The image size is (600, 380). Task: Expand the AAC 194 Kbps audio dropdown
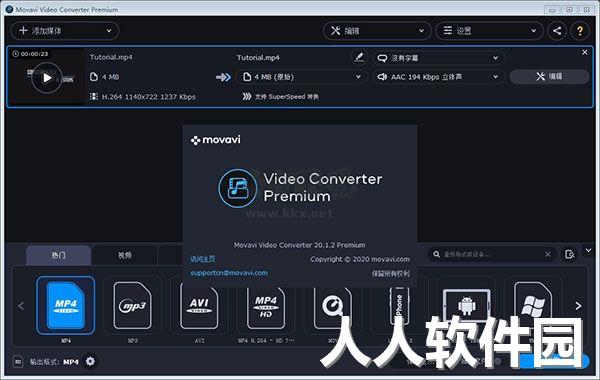pyautogui.click(x=439, y=77)
